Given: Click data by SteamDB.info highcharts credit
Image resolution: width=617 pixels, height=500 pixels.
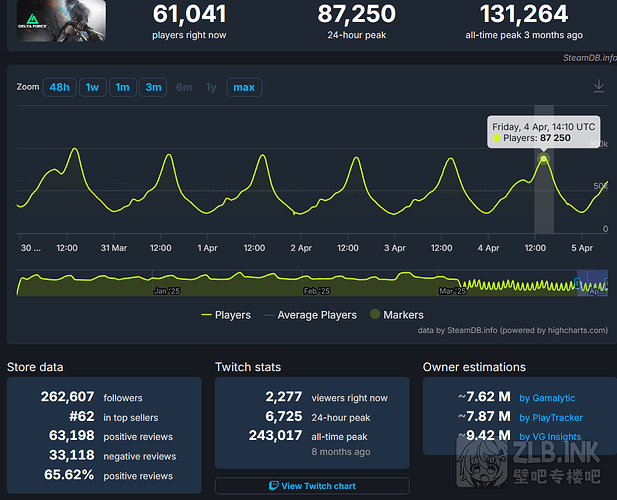Looking at the screenshot, I should [512, 330].
